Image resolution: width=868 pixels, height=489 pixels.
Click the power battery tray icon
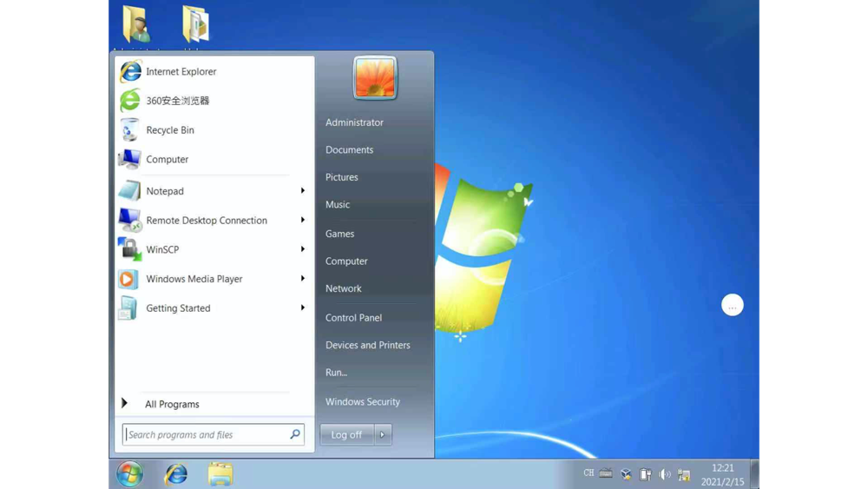click(x=646, y=474)
